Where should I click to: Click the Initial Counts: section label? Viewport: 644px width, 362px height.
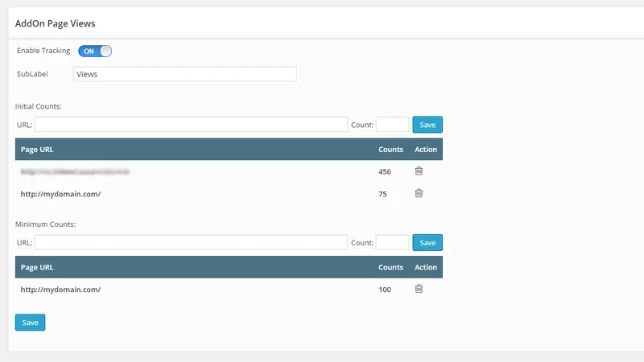click(x=38, y=106)
